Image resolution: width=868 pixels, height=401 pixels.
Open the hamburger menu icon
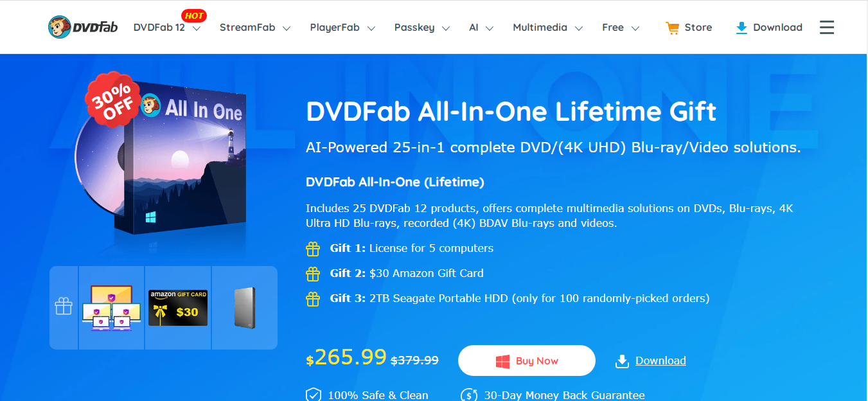(827, 27)
